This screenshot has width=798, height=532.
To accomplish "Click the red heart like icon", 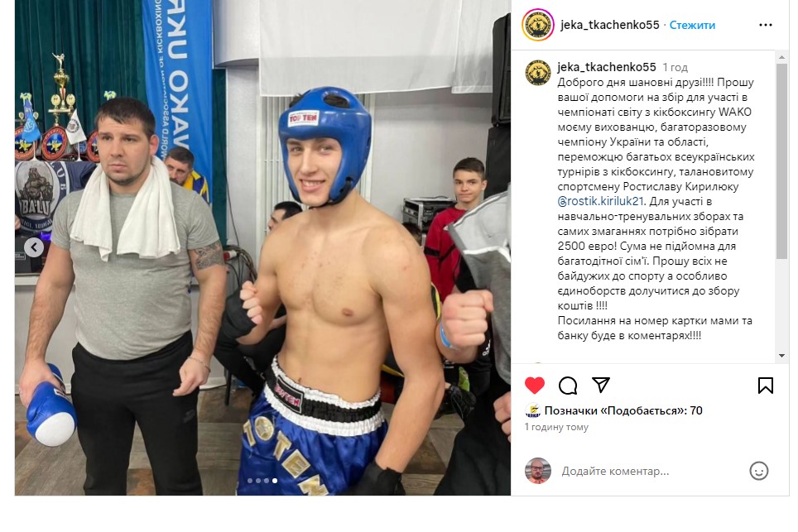I will (x=535, y=386).
